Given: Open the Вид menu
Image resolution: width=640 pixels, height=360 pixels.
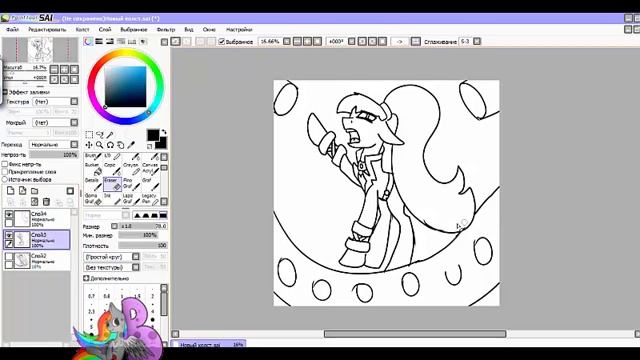Looking at the screenshot, I should tap(189, 30).
